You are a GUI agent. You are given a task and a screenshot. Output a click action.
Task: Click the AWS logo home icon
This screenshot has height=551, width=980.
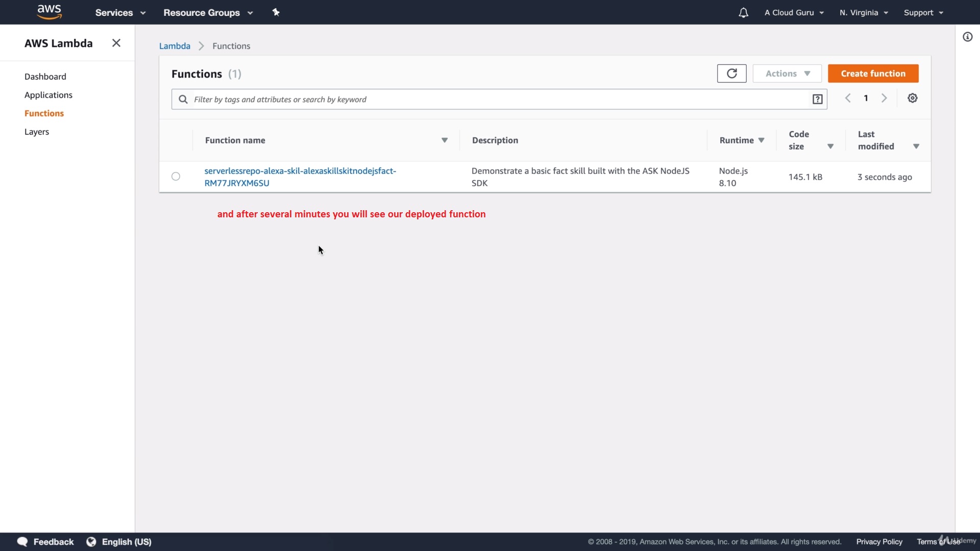(x=50, y=12)
